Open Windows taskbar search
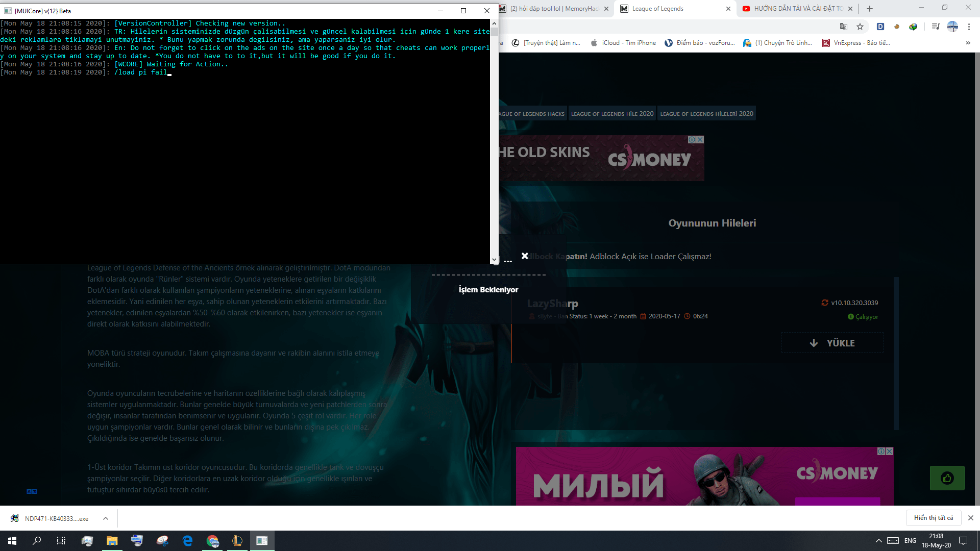980x551 pixels. 37,541
